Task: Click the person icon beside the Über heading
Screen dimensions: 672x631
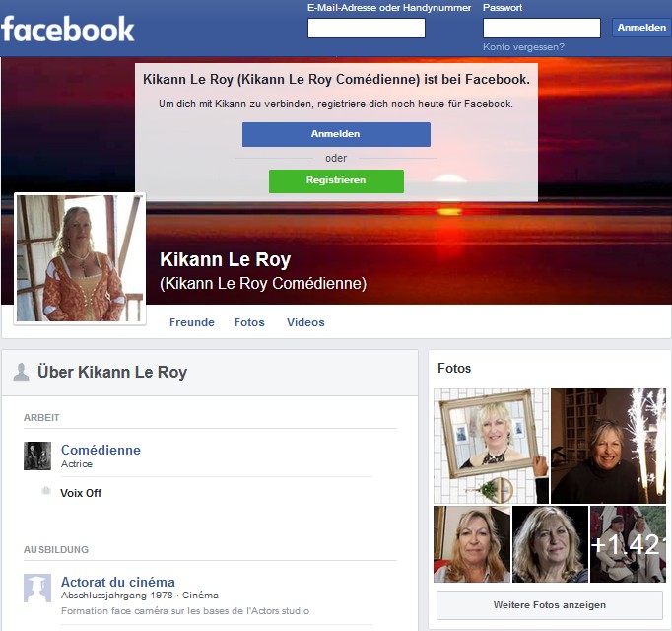Action: [x=20, y=372]
